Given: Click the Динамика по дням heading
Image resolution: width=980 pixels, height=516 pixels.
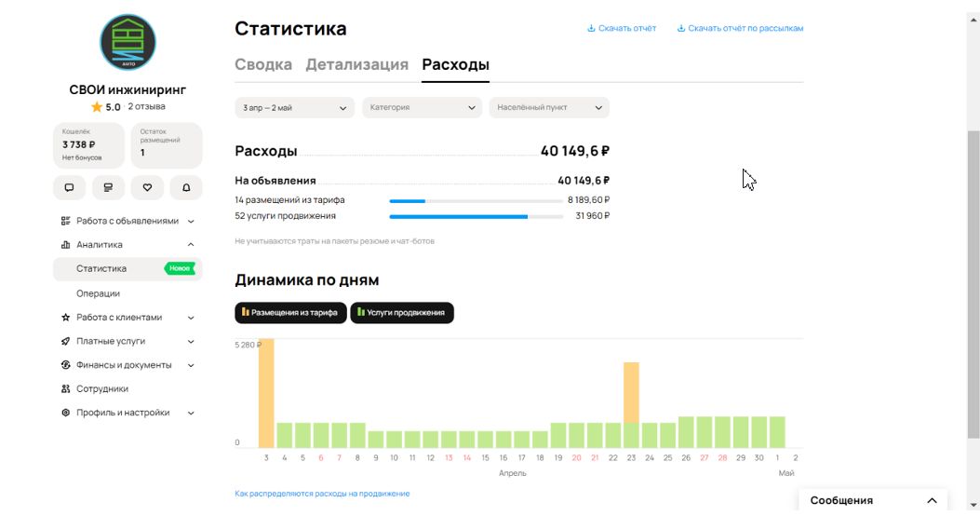Looking at the screenshot, I should click(307, 279).
